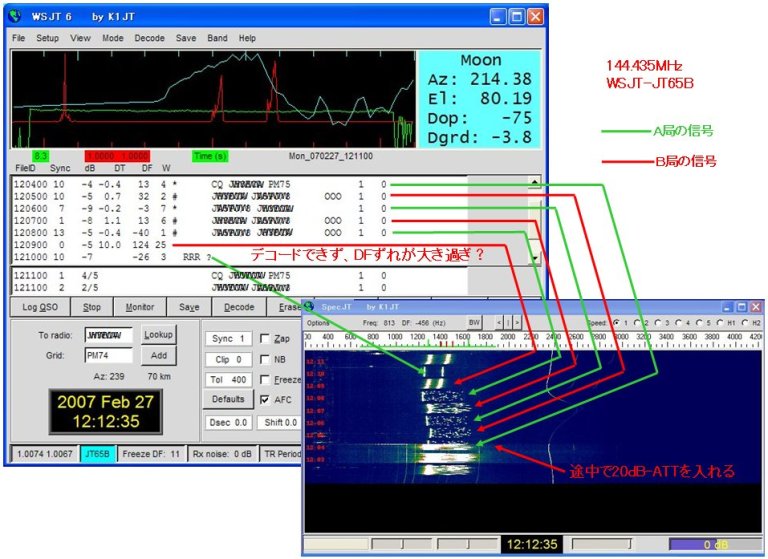
Task: Select Speed 1 radio button in SpecJT
Action: click(617, 323)
